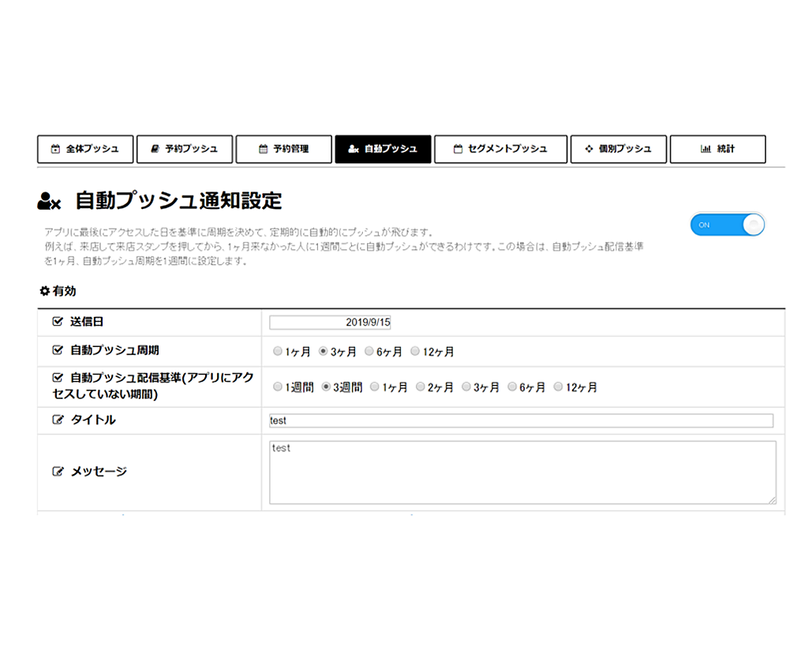
Task: Click the edit icon beside メッセージ
Action: pos(57,471)
